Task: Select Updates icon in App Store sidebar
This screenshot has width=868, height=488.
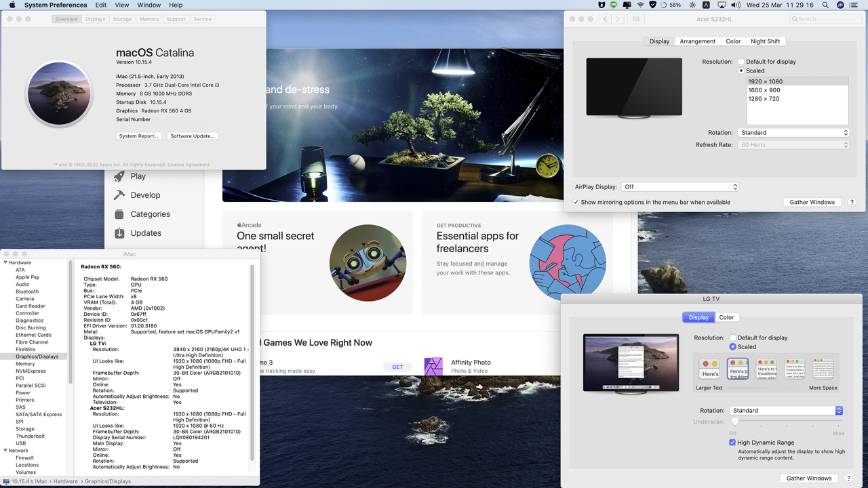Action: pos(119,232)
